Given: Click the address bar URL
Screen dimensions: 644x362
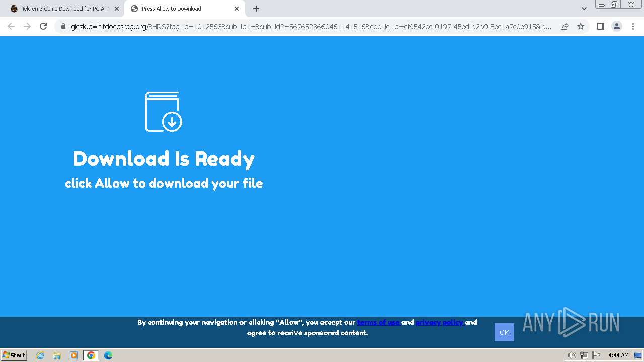Looking at the screenshot, I should pyautogui.click(x=311, y=26).
